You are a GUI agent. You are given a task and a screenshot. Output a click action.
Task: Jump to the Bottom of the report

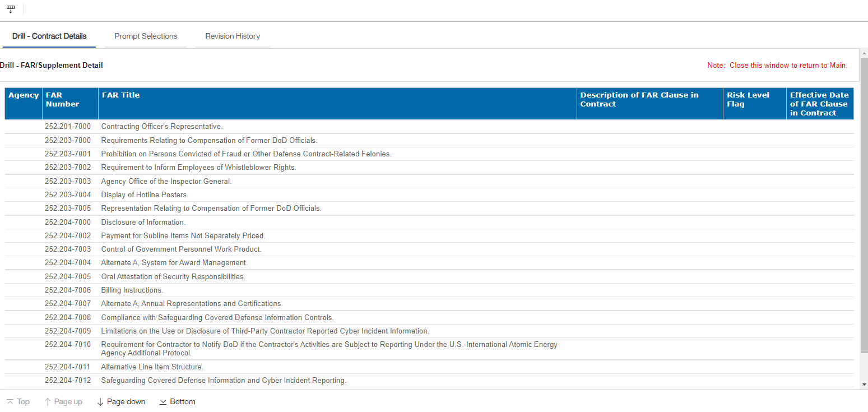pyautogui.click(x=177, y=401)
